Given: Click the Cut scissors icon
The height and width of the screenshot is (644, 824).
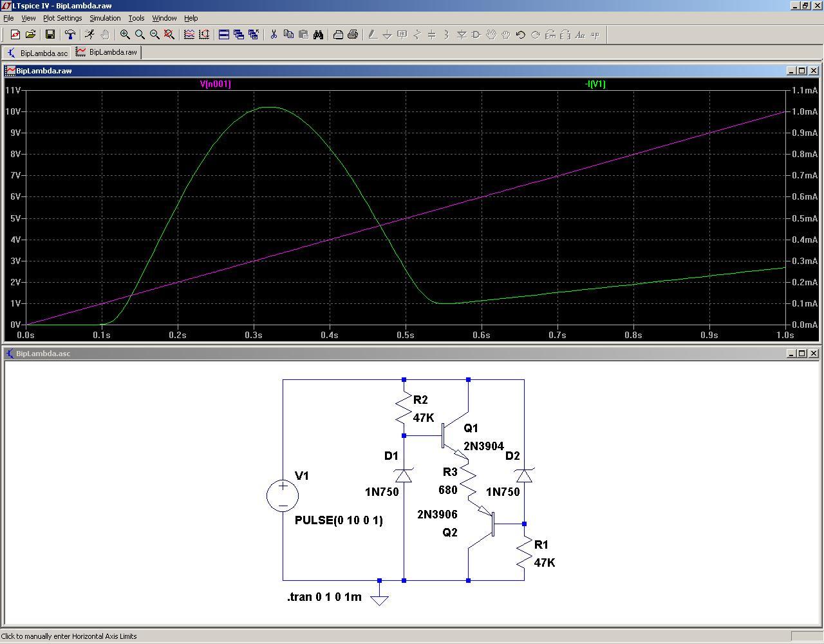Looking at the screenshot, I should point(274,35).
